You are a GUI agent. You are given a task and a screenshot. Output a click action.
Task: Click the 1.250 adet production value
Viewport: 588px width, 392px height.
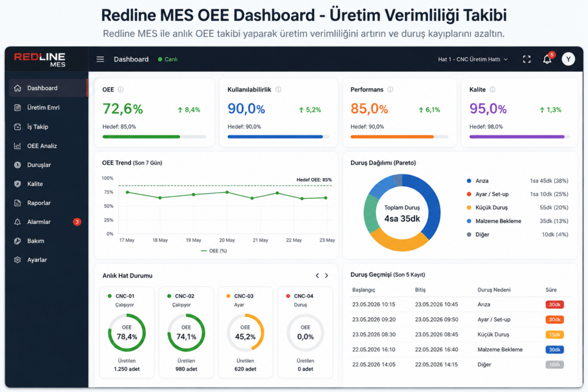127,369
